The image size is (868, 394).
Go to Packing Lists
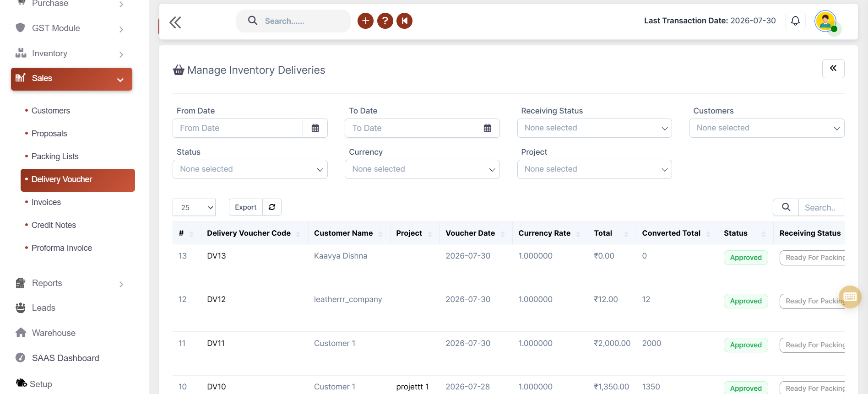point(55,157)
